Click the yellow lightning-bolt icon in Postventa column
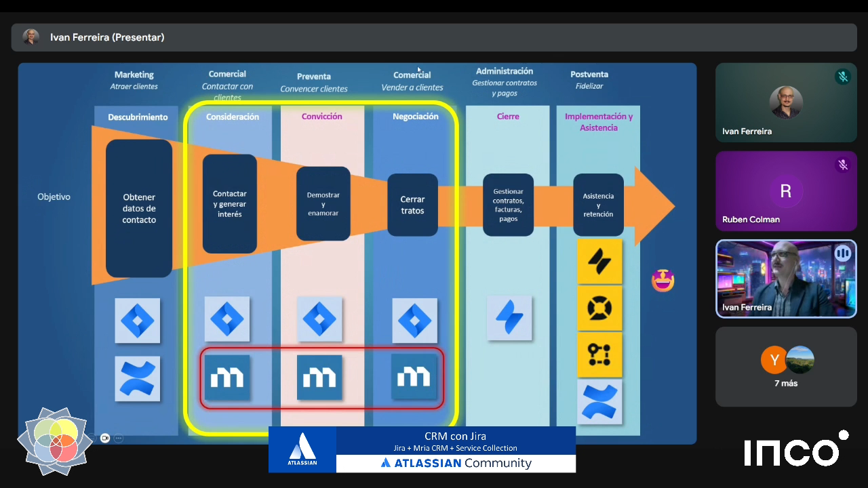This screenshot has height=488, width=868. (x=599, y=261)
